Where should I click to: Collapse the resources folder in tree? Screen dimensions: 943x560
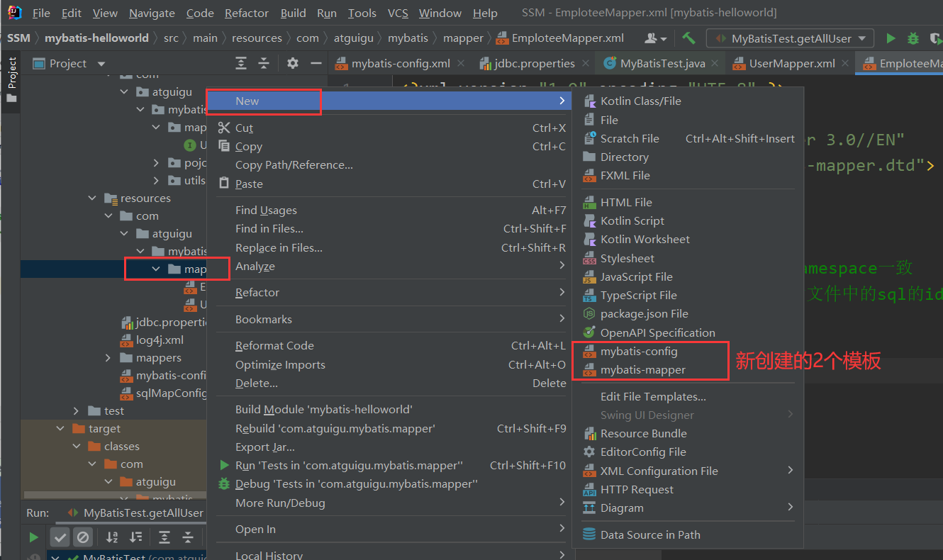93,198
